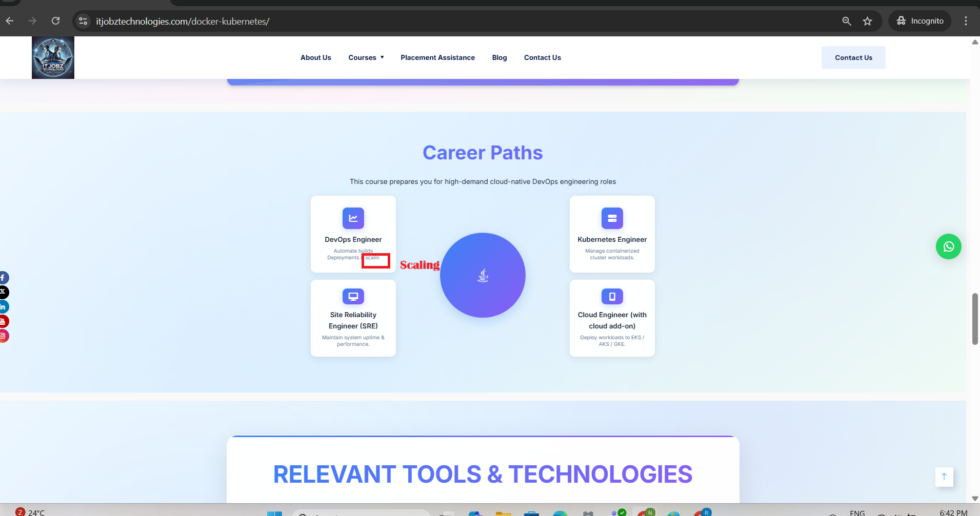The image size is (980, 516).
Task: Click the X (Twitter) sidebar icon
Action: pyautogui.click(x=3, y=292)
